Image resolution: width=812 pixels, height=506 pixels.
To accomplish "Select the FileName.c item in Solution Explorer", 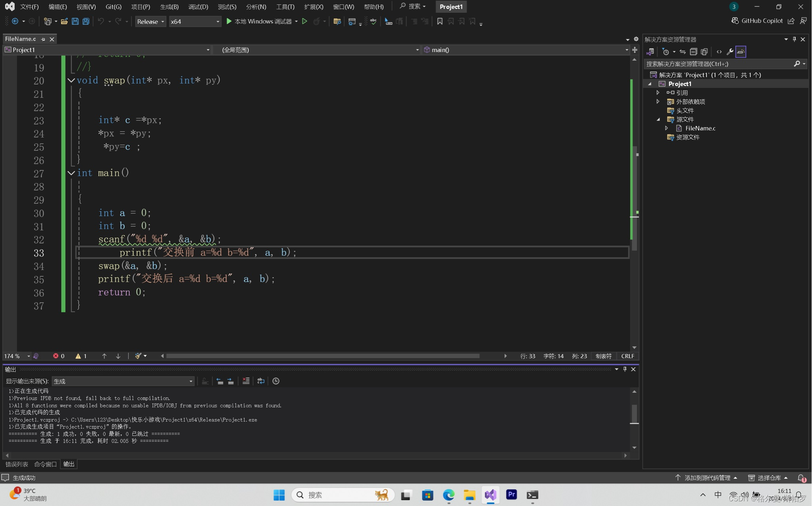I will 700,128.
